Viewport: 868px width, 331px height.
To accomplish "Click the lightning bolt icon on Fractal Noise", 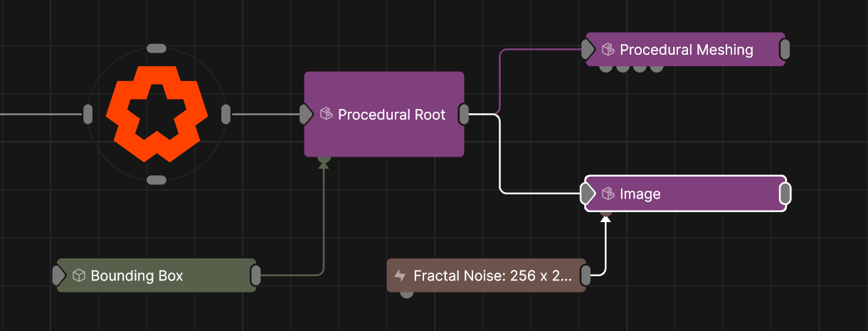I will pos(400,275).
